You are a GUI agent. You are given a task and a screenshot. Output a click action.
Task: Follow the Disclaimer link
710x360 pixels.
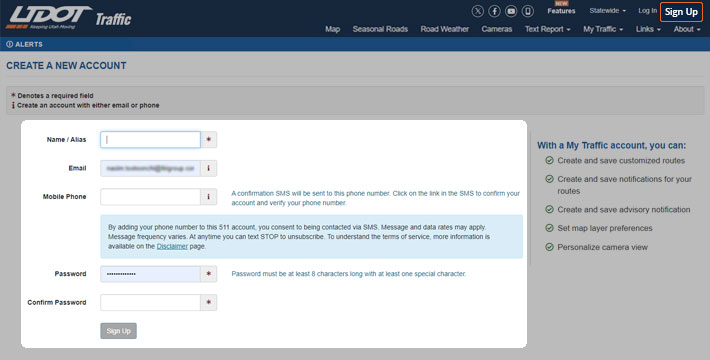pos(172,246)
